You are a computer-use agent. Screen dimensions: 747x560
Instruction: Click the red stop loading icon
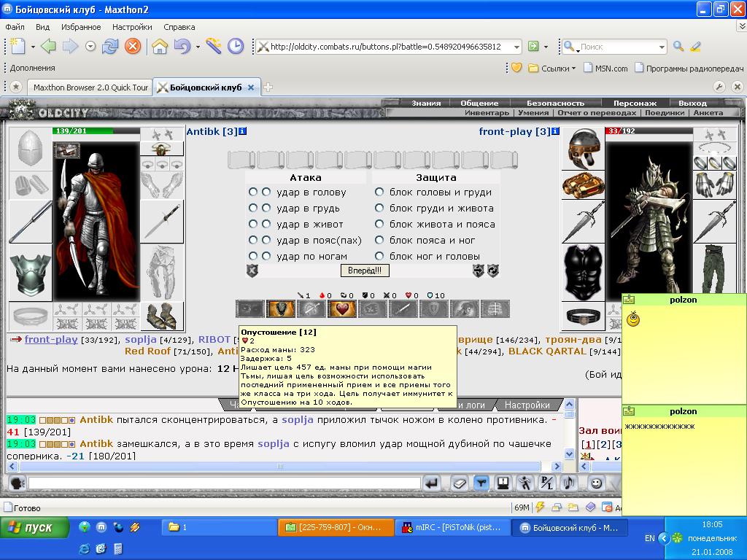(133, 46)
